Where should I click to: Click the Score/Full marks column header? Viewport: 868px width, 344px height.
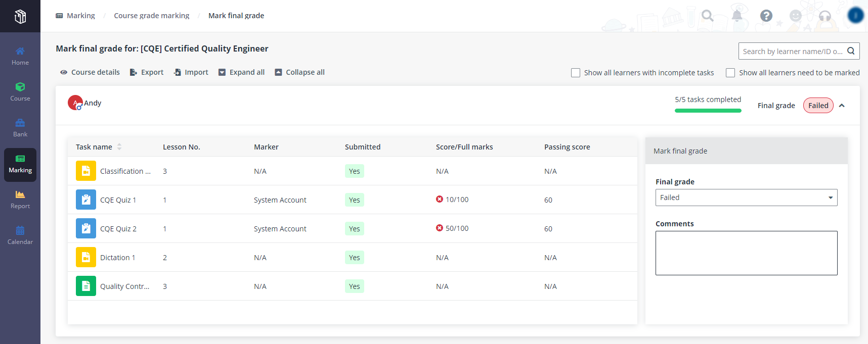point(464,147)
